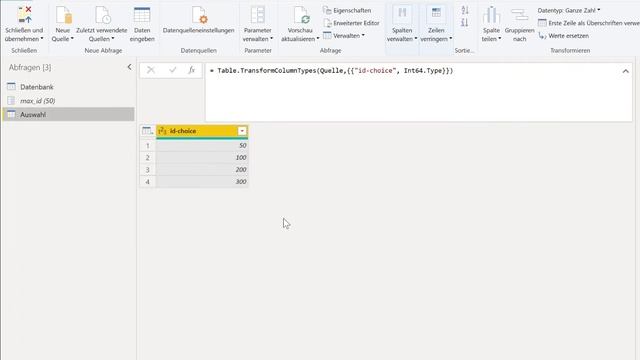Click the Abfragen [3] pane title

coord(30,67)
